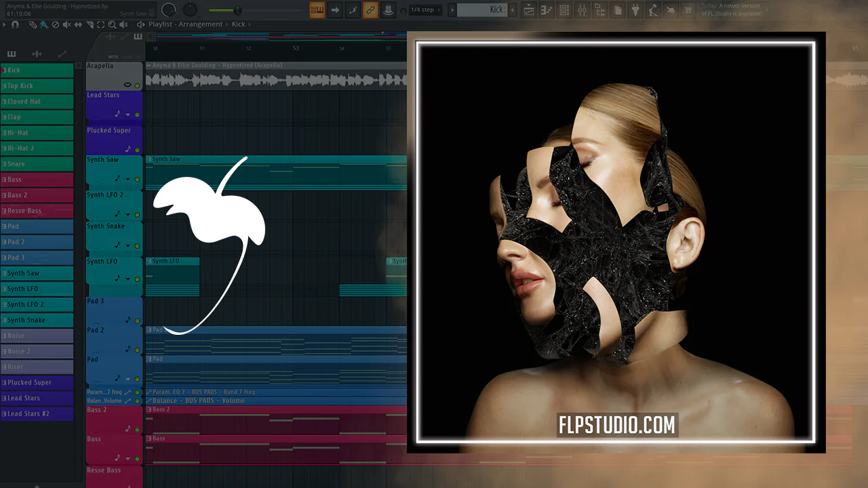Select the Plucked Super pattern in picker

[37, 382]
